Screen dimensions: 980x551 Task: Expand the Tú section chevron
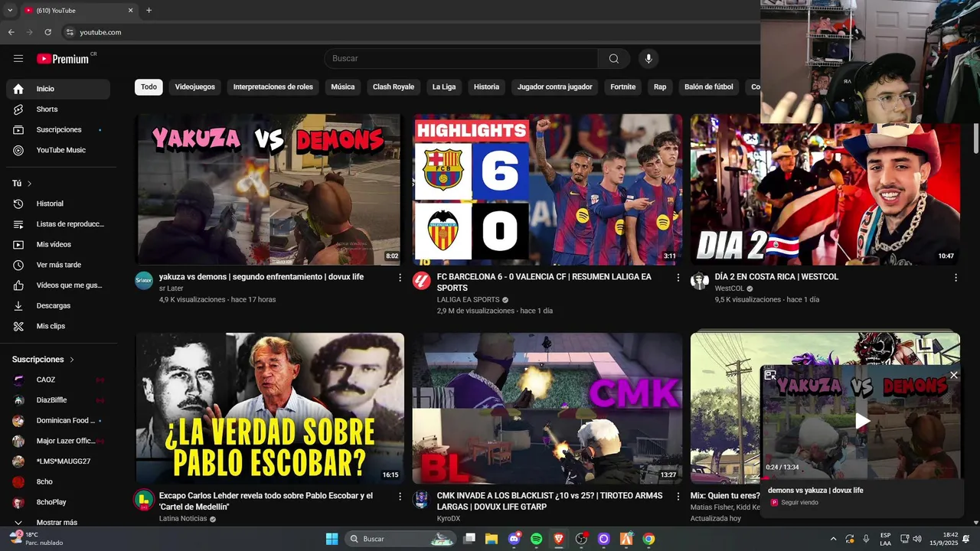pyautogui.click(x=30, y=184)
